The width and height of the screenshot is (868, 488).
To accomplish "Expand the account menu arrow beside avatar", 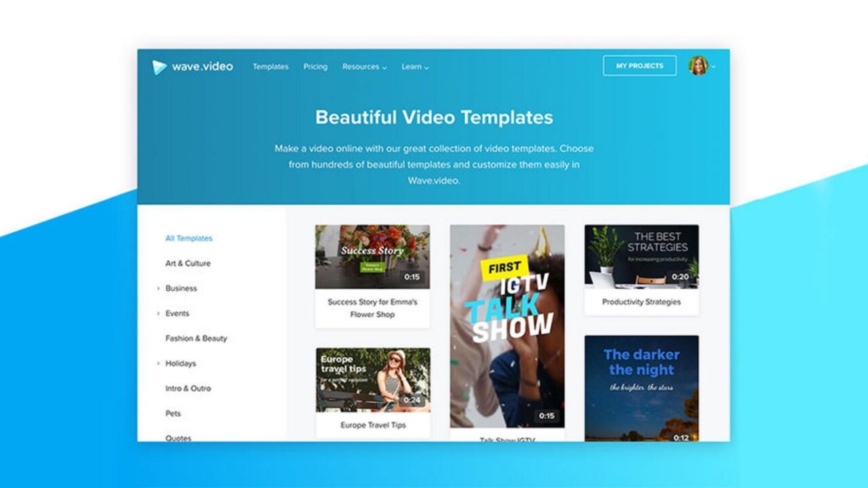I will pos(713,67).
